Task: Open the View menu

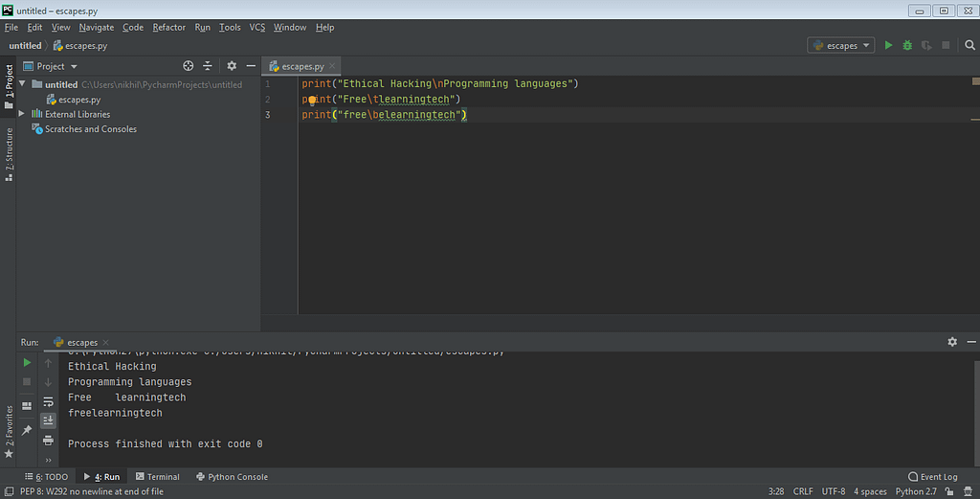Action: [60, 27]
